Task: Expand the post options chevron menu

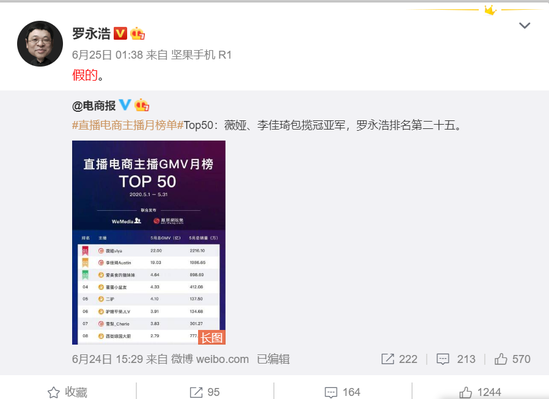Action: point(524,26)
